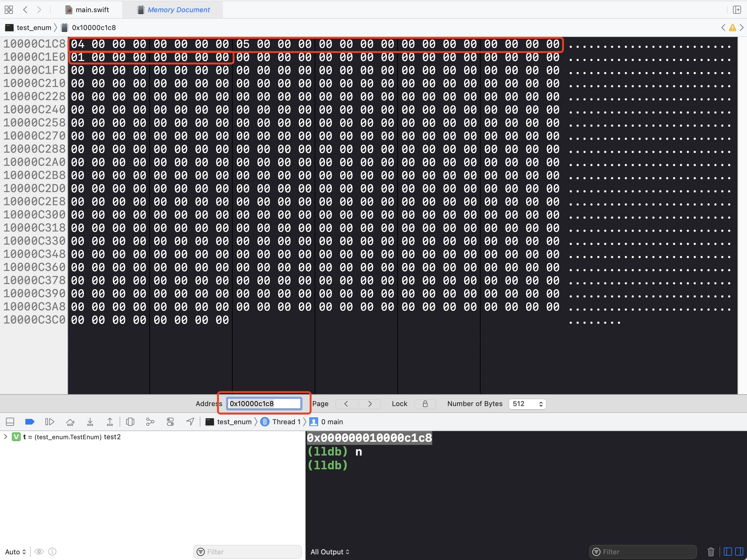Select the memory row address 10000C1E0

[34, 57]
